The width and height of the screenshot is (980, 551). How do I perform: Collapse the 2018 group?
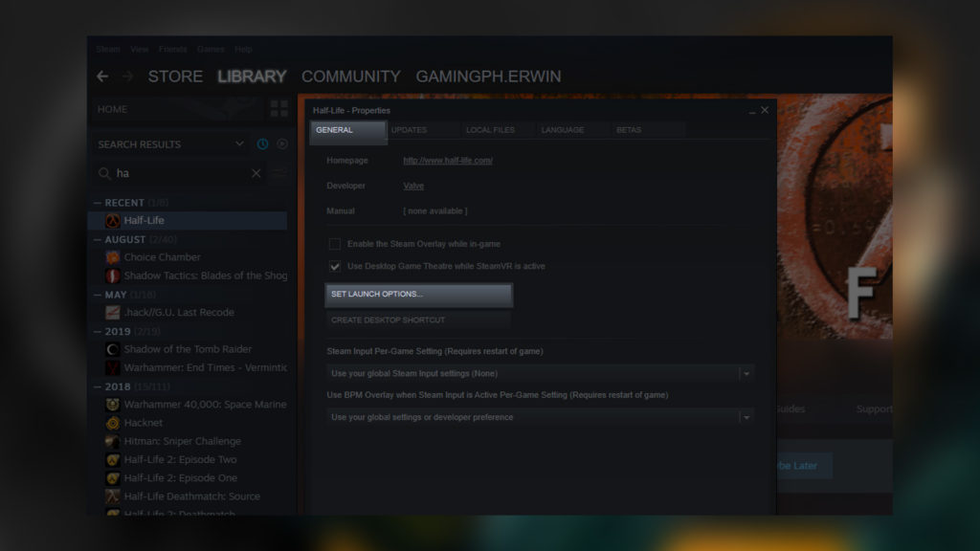click(x=98, y=386)
